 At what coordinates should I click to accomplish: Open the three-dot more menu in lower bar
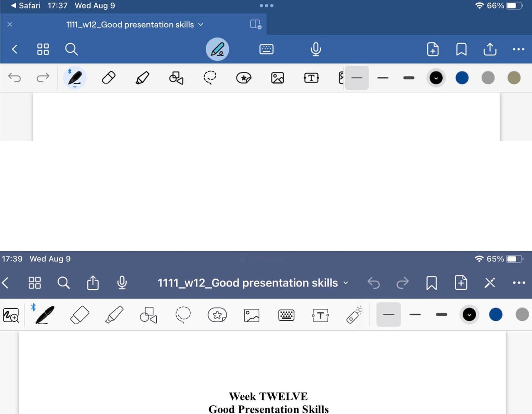pyautogui.click(x=519, y=283)
